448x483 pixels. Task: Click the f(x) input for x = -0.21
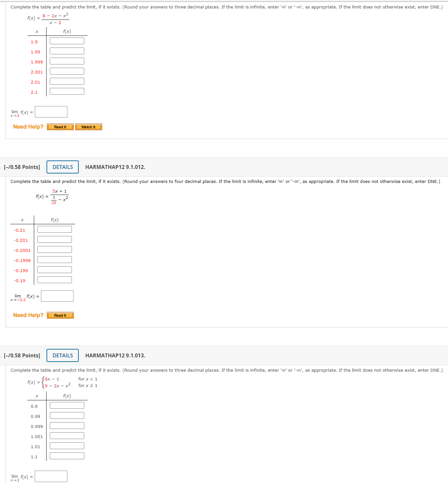pos(55,229)
